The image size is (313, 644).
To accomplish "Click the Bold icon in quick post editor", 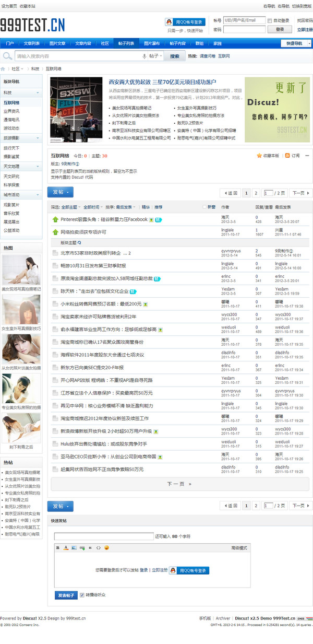I will (58, 547).
